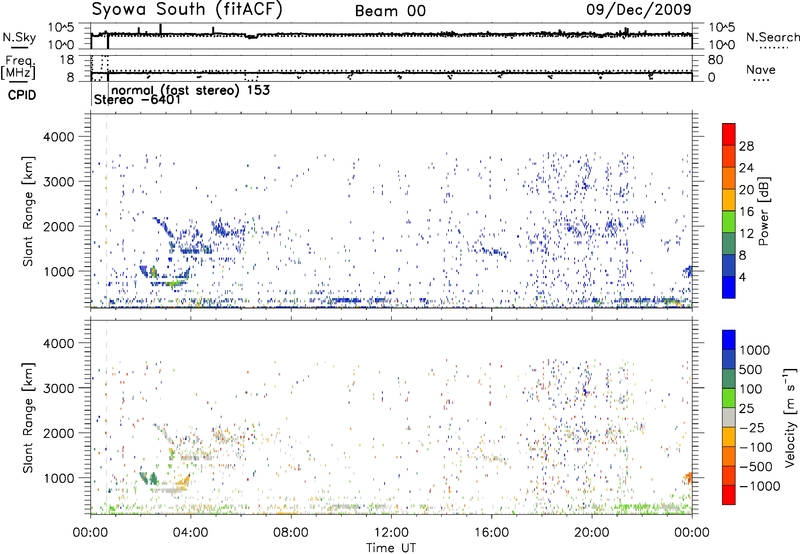The image size is (800, 554).
Task: Click the 'Stereo -6401' text
Action: coord(137,99)
